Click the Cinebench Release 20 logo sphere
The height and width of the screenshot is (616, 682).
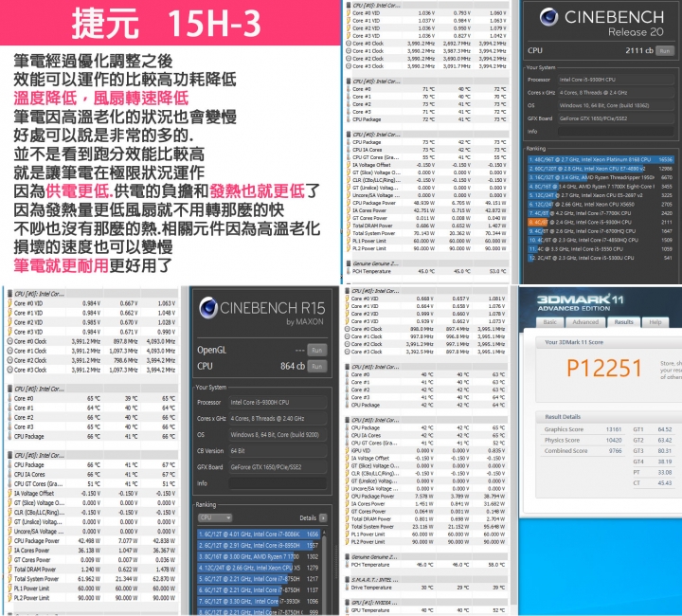click(548, 17)
